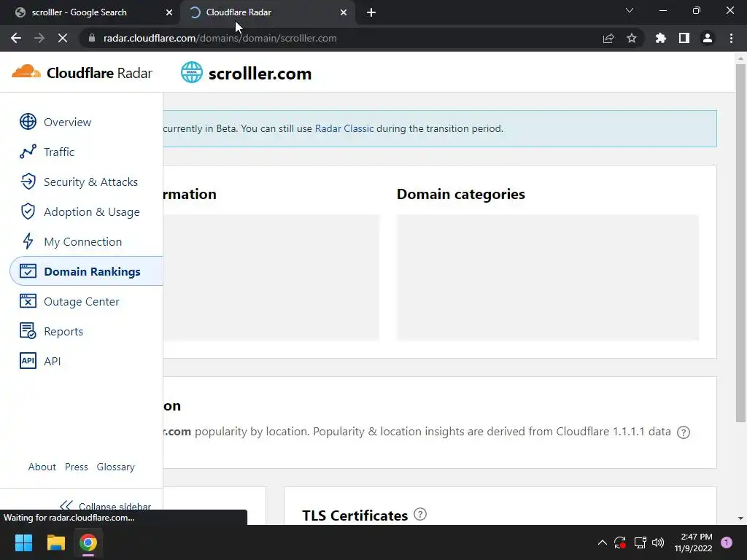Click the network display tray icon
747x560 pixels.
coord(640,542)
